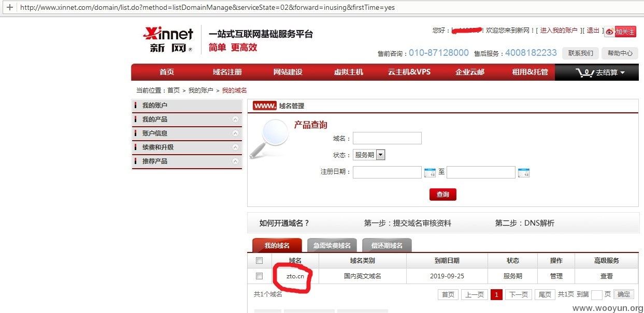The height and width of the screenshot is (313, 644).
Task: Click 第二步：DNS解析 text
Action: tap(525, 223)
